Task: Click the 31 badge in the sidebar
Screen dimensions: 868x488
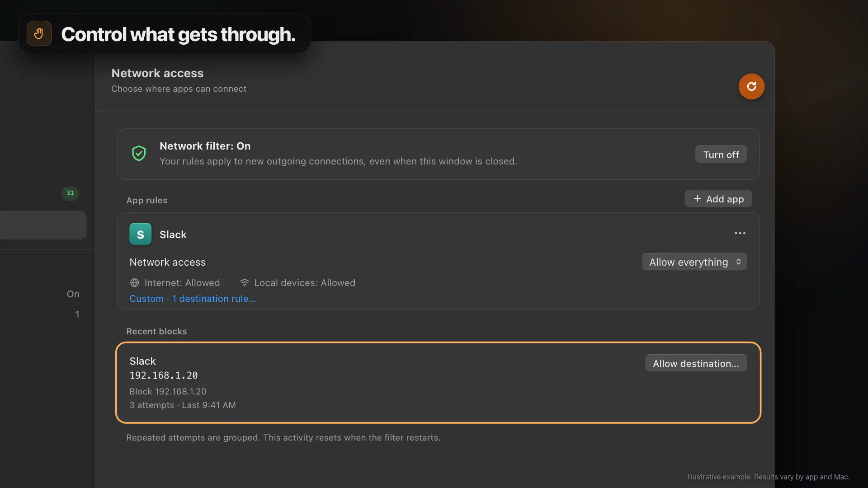Action: 70,193
